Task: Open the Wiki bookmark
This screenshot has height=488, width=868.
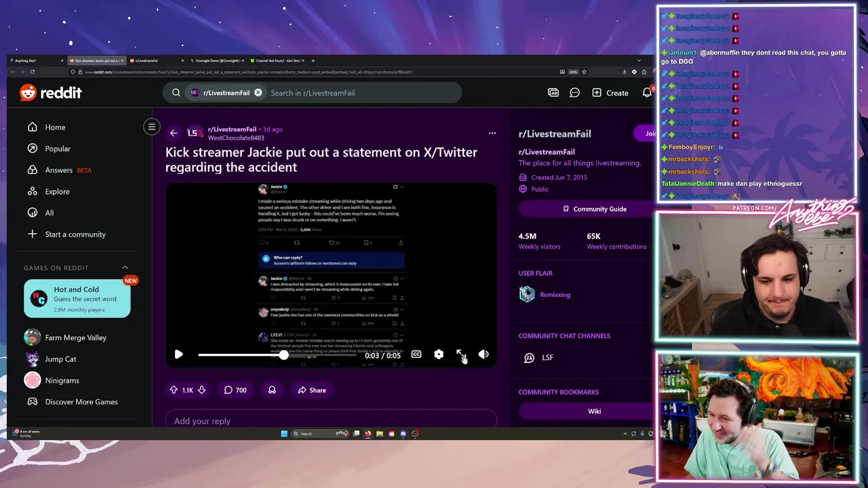Action: click(x=587, y=411)
